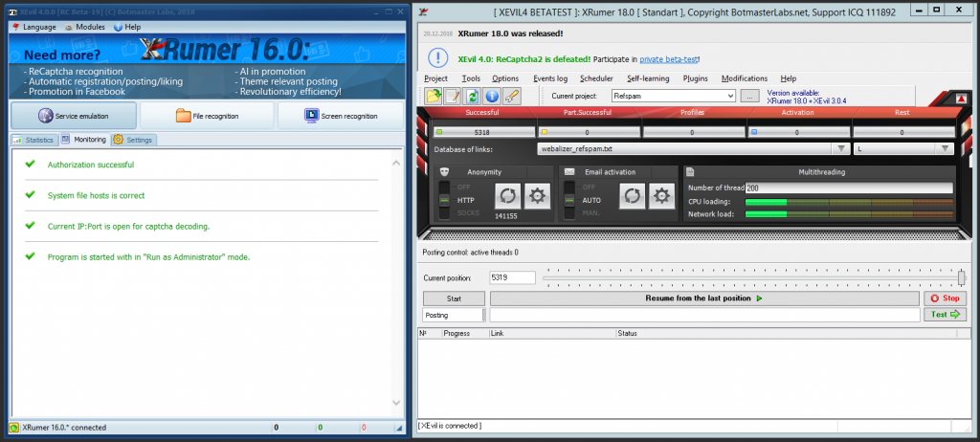The height and width of the screenshot is (442, 980).
Task: Click the Current position slider track
Action: tap(752, 277)
